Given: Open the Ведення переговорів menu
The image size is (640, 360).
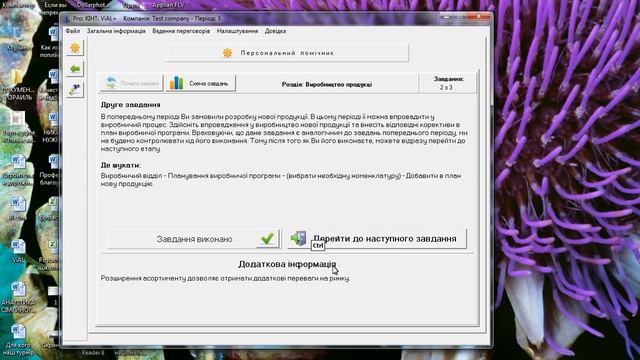Looking at the screenshot, I should tap(181, 31).
